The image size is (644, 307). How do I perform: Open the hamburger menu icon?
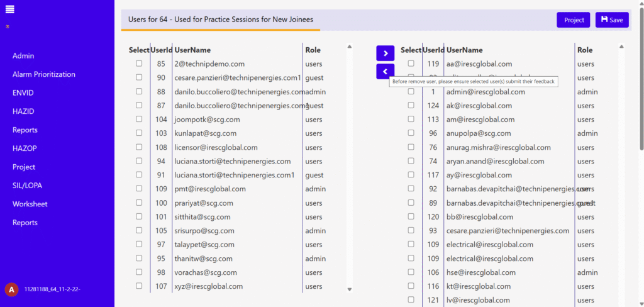point(9,9)
